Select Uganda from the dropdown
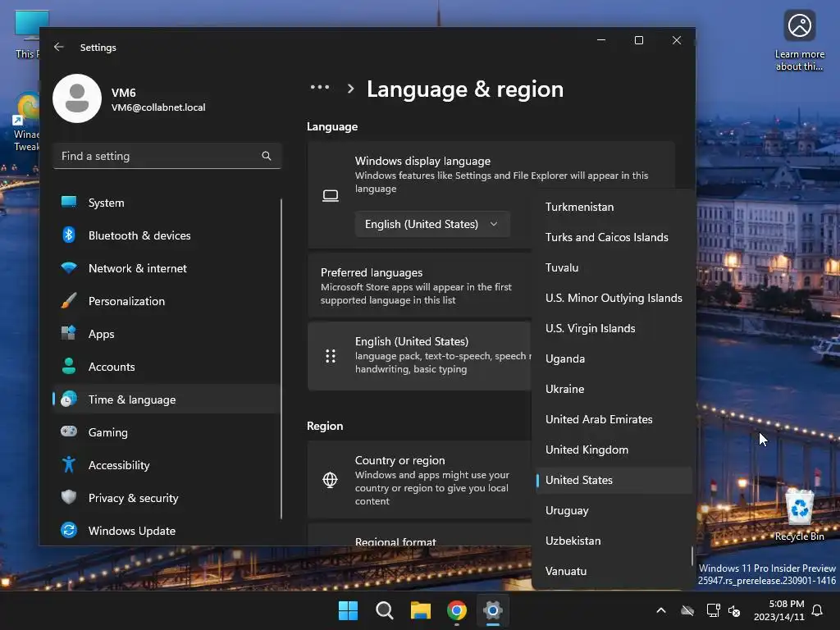 tap(614, 358)
